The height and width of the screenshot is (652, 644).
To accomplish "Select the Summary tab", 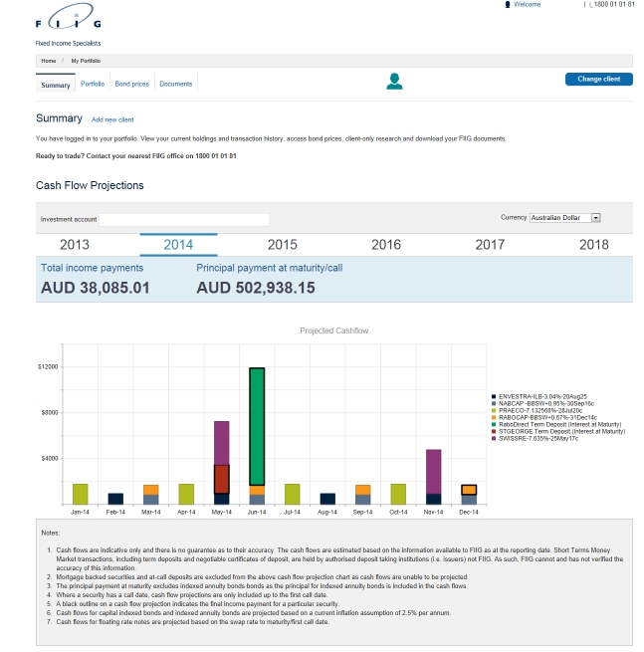I will pos(56,86).
